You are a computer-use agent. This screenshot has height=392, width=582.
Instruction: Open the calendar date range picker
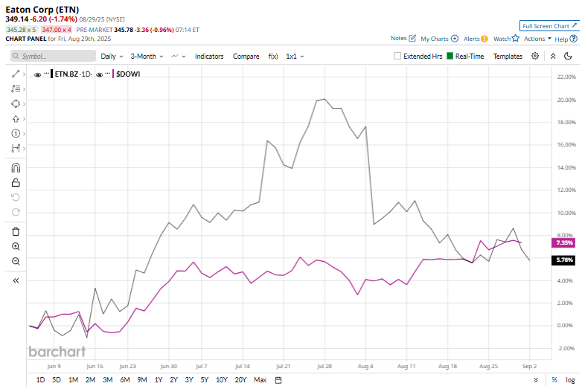tap(278, 380)
